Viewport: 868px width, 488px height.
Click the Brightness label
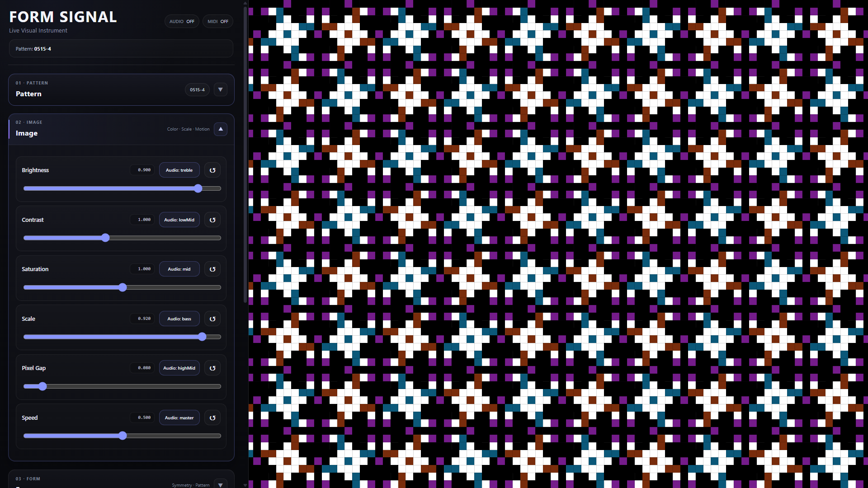(x=35, y=170)
